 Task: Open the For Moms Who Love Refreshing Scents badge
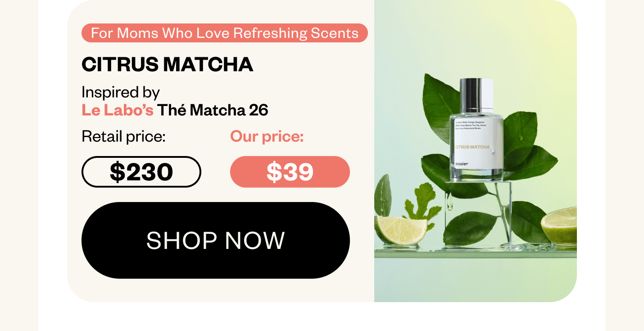(x=225, y=33)
